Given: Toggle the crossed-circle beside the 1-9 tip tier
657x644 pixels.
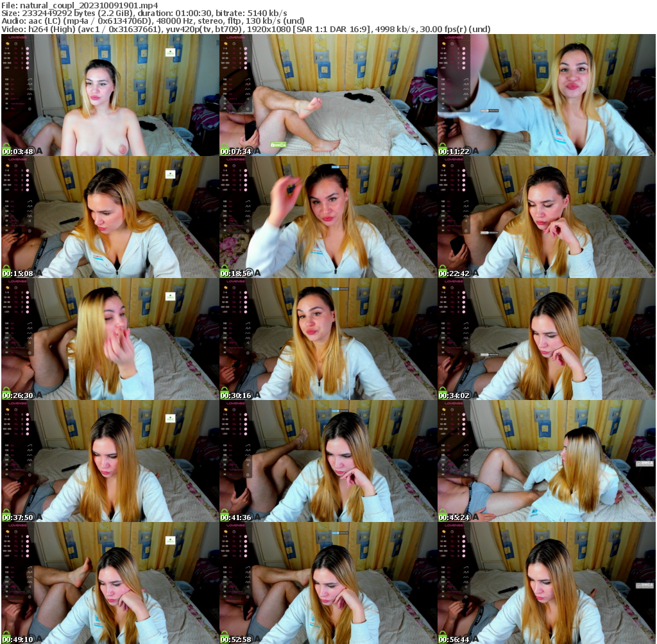Looking at the screenshot, I should [28, 48].
